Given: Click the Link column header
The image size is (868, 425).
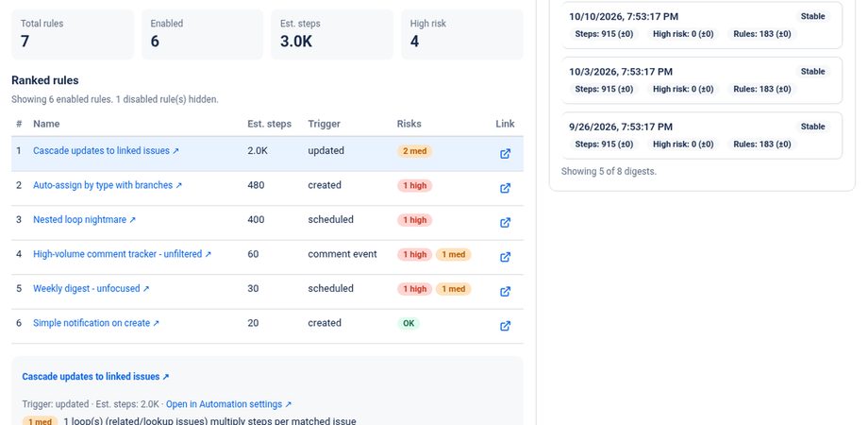Looking at the screenshot, I should (505, 124).
